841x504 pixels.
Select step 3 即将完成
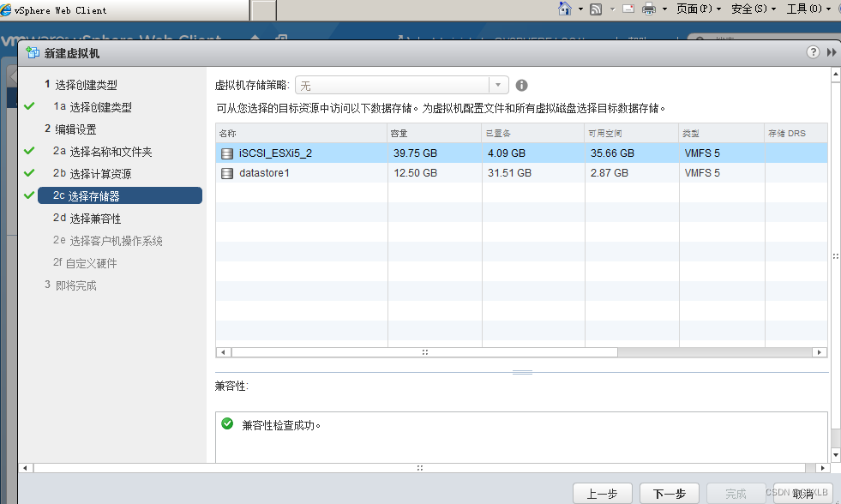[70, 285]
